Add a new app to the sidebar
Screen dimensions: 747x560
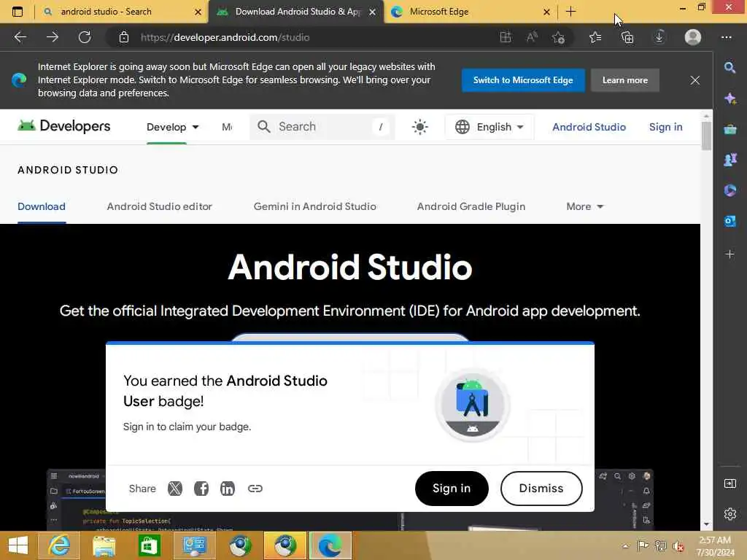tap(729, 254)
